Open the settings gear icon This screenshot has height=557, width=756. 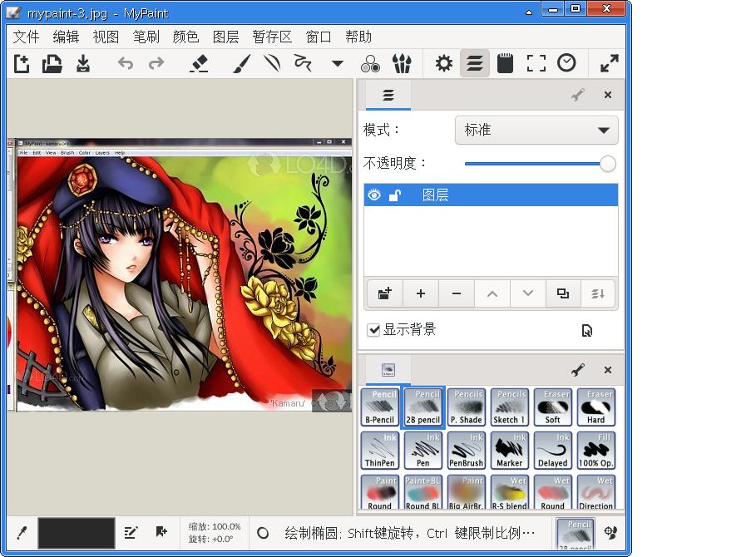click(x=444, y=63)
